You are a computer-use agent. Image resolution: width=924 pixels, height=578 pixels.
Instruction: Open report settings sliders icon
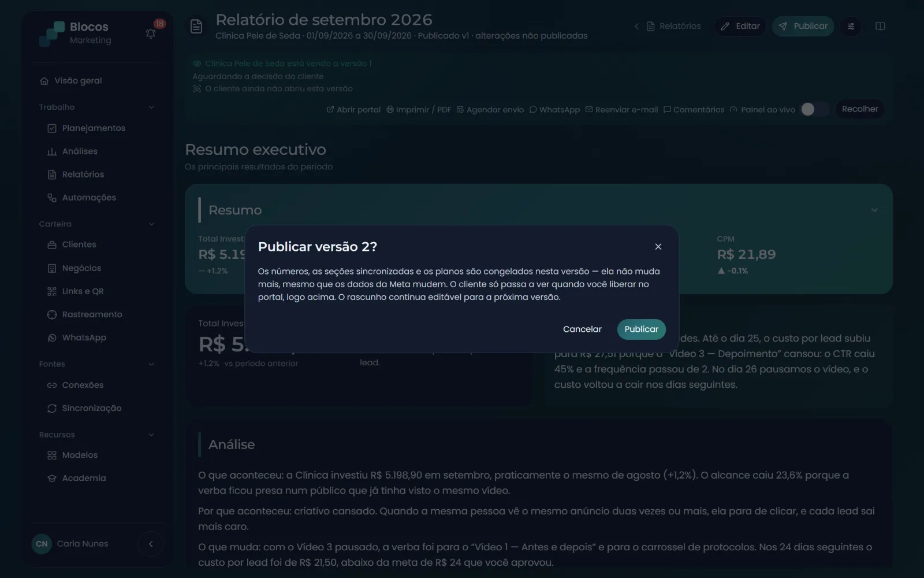tap(851, 26)
